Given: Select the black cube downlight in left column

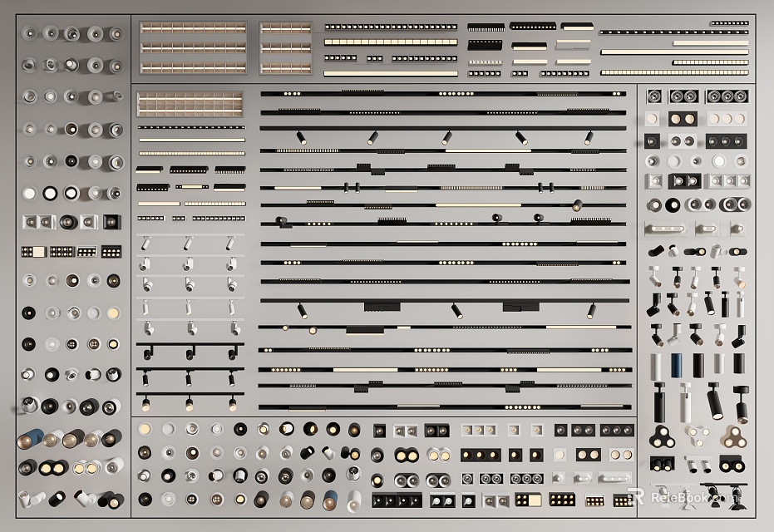Looking at the screenshot, I should [x=111, y=222].
